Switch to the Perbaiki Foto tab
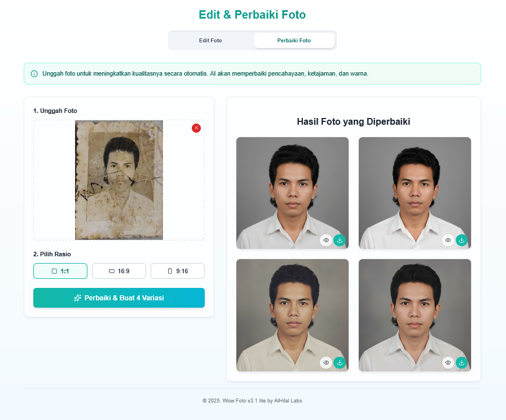Screen dimensions: 506x420 pos(294,40)
